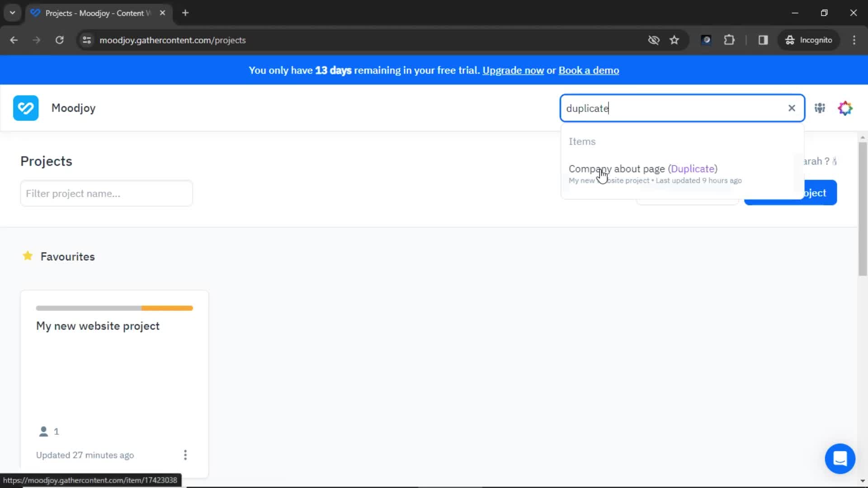868x488 pixels.
Task: Click the Favourites star icon
Action: (x=28, y=256)
